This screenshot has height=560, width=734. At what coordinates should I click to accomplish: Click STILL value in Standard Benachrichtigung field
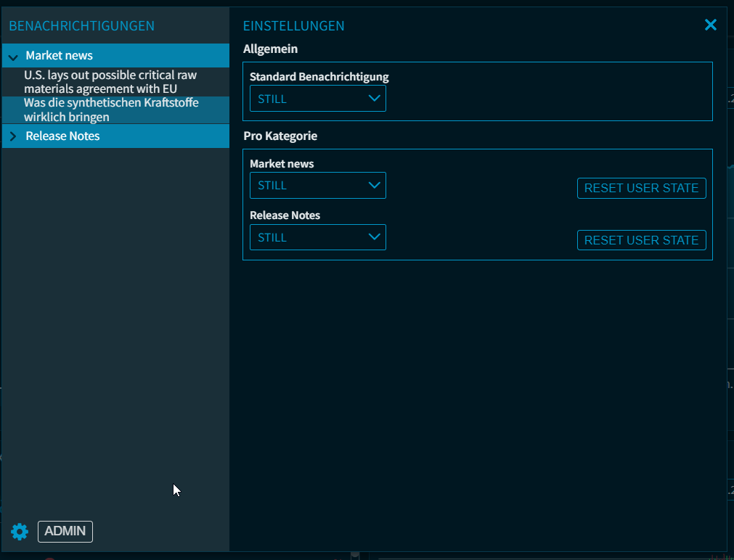pos(273,99)
